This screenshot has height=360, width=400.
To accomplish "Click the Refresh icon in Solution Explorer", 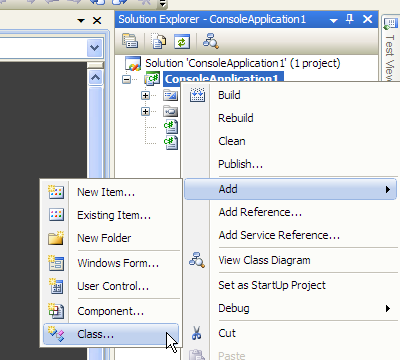I will point(182,42).
